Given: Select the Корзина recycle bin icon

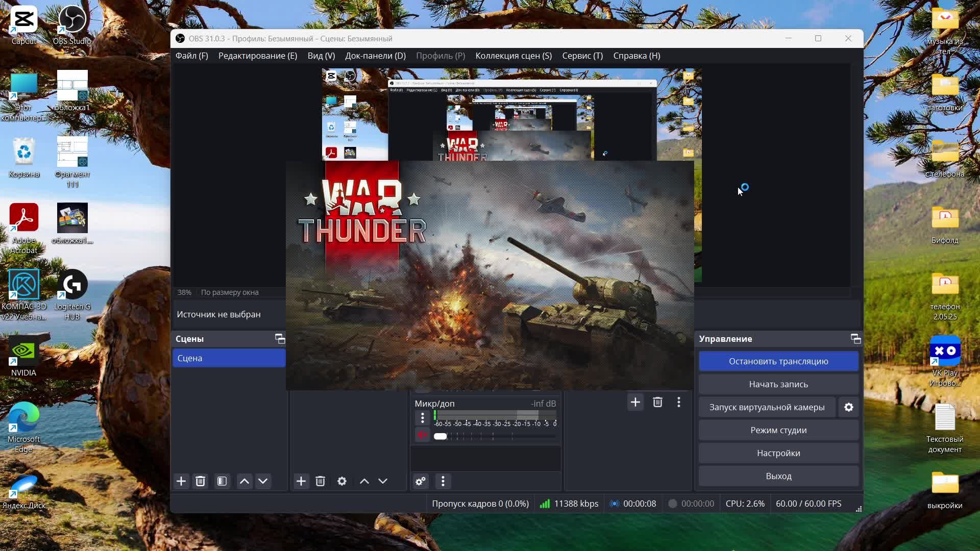Looking at the screenshot, I should (x=24, y=158).
